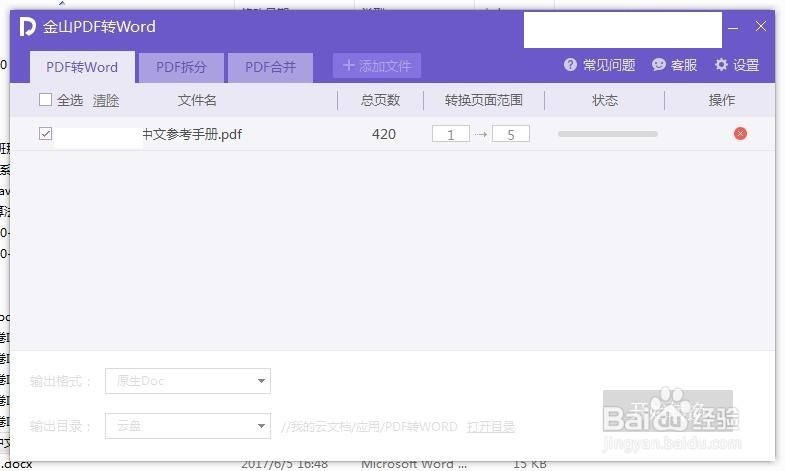785x471 pixels.
Task: Switch to the PDF转Word tab
Action: 82,67
